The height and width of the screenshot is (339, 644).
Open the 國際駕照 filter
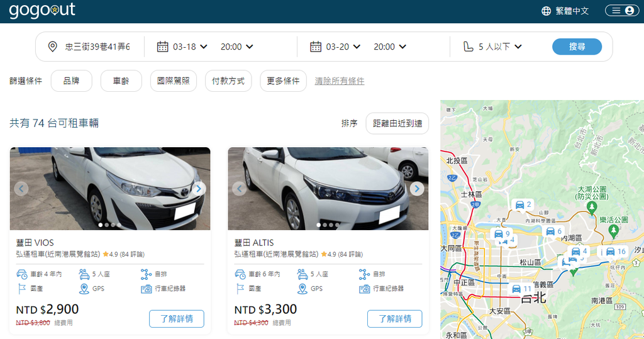coord(174,81)
